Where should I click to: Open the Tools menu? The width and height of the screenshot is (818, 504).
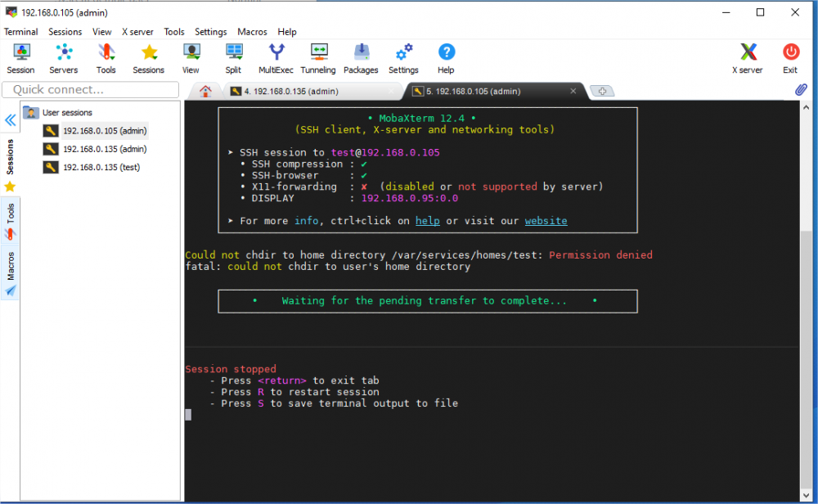click(x=173, y=32)
